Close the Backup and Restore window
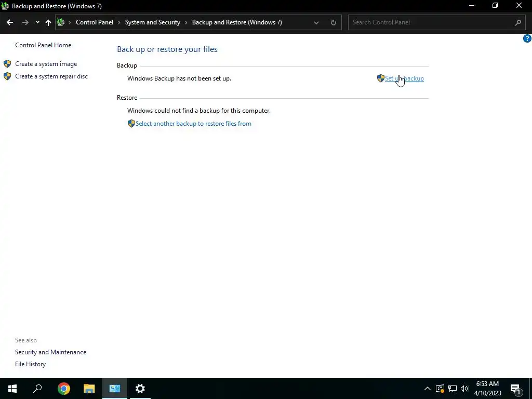532x399 pixels. 519,6
